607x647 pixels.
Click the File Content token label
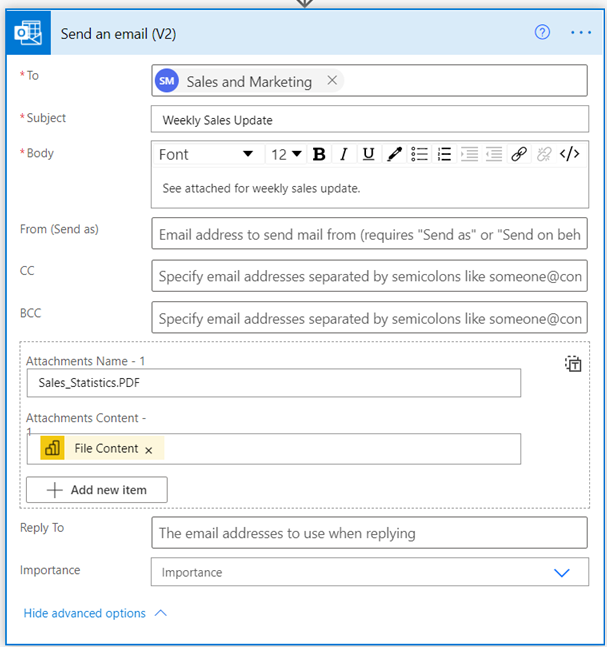[x=106, y=448]
